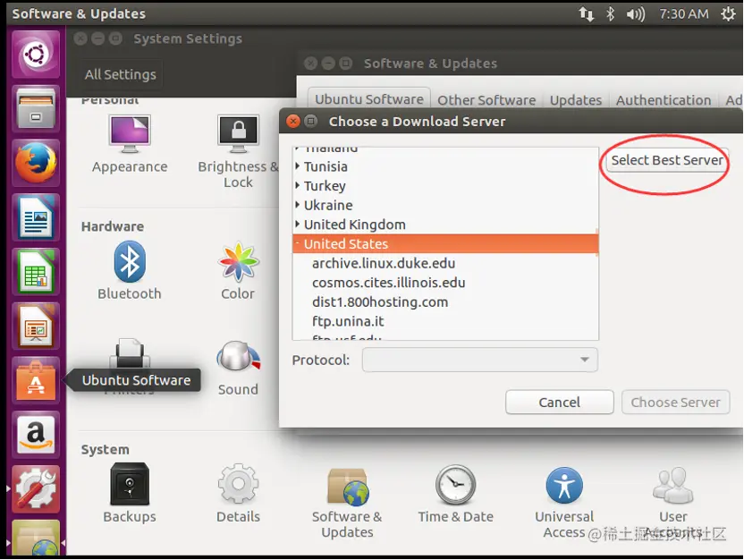Close the Choose a Download Server dialog
This screenshot has width=744, height=560.
293,121
